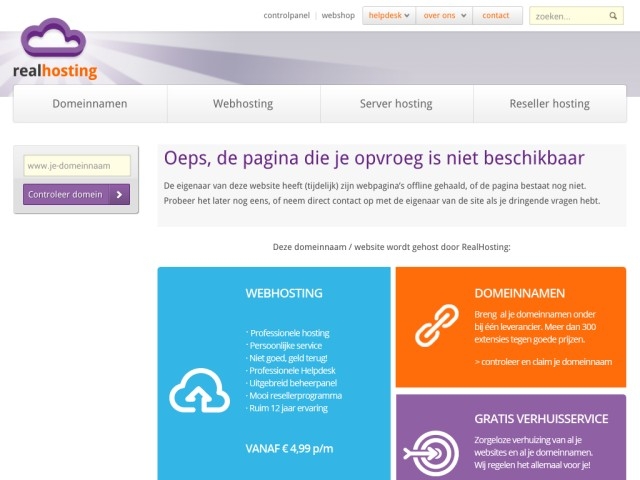Screen dimensions: 640x480
Task: Click the controlpanel link
Action: 287,16
